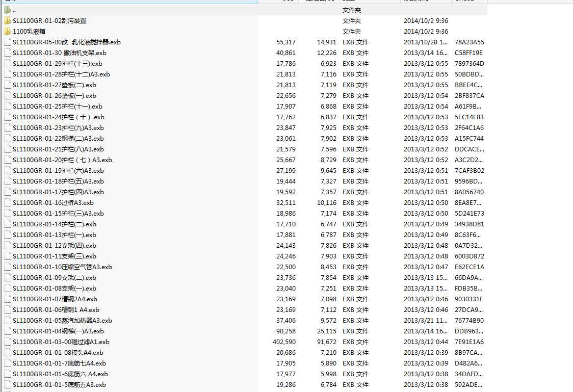Viewport: 573px width, 392px height.
Task: Select file name SL1100GR-01-10压缩空气管A3.exb
Action: click(62, 267)
